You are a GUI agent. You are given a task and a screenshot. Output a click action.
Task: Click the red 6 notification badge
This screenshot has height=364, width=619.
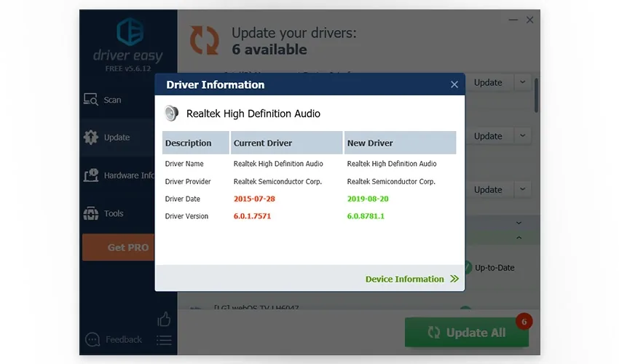point(524,322)
